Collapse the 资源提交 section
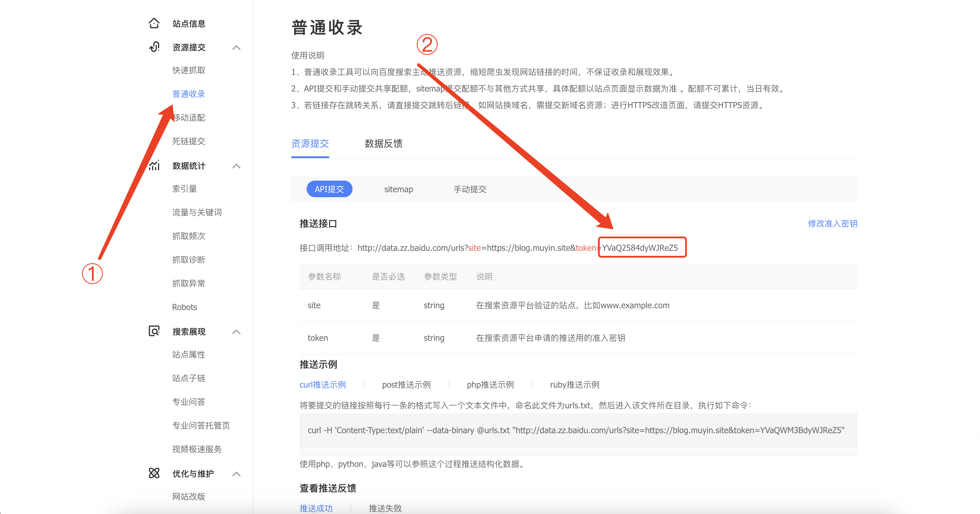 237,48
